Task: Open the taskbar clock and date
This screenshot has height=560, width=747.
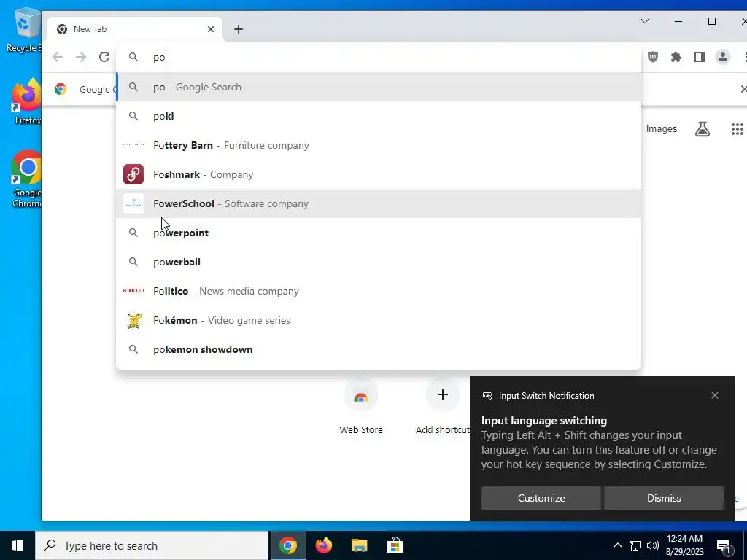Action: (684, 545)
